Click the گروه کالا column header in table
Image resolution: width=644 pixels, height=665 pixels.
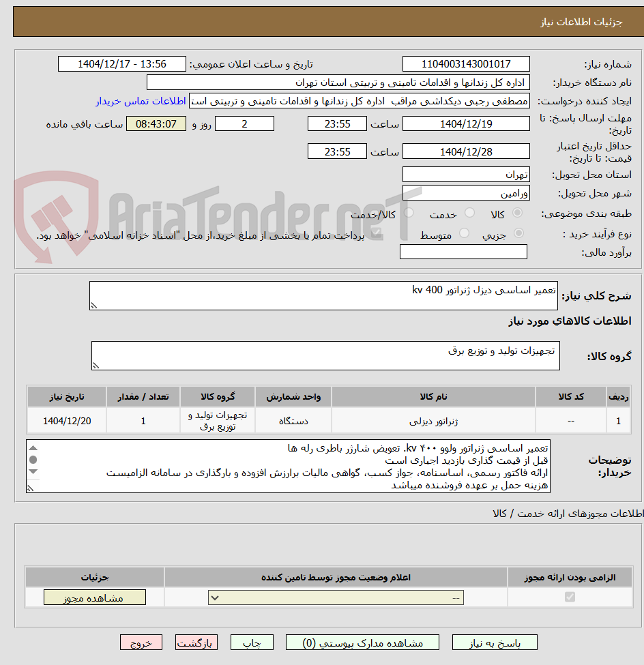pyautogui.click(x=217, y=396)
